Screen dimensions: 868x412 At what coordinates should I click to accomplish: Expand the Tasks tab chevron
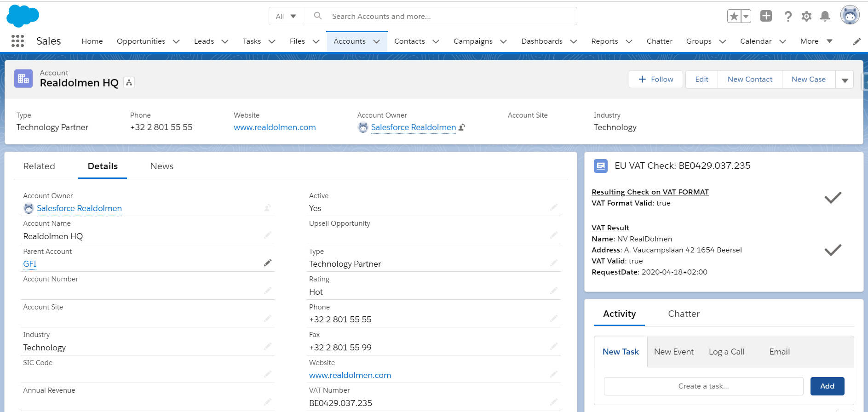point(272,41)
